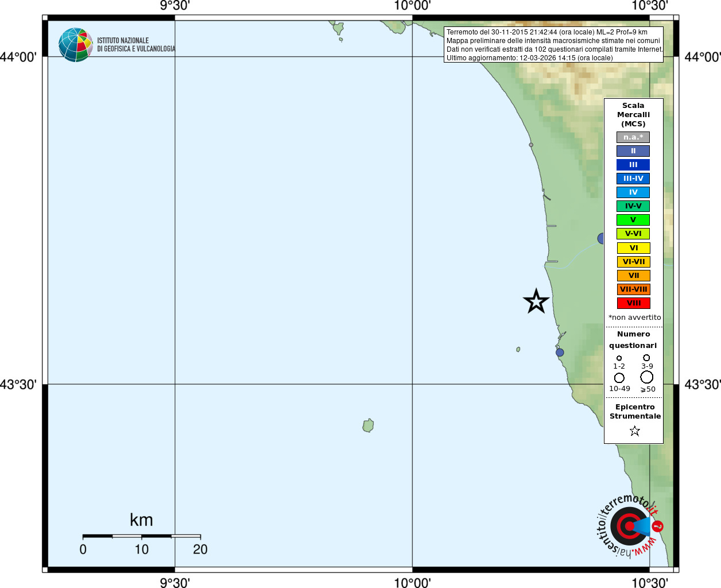This screenshot has width=721, height=588.
Task: Click the '20' mark on scale bar
Action: point(200,550)
